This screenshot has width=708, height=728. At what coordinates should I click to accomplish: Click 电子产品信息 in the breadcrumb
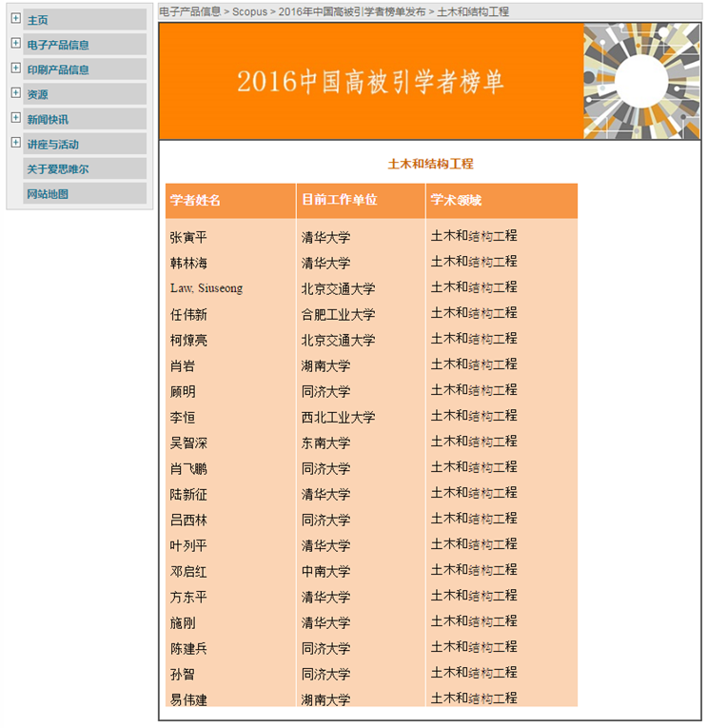point(189,12)
